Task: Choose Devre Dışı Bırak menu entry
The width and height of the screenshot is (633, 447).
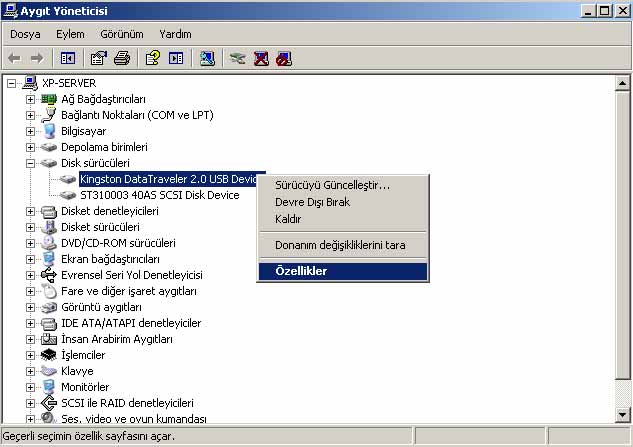Action: point(312,202)
